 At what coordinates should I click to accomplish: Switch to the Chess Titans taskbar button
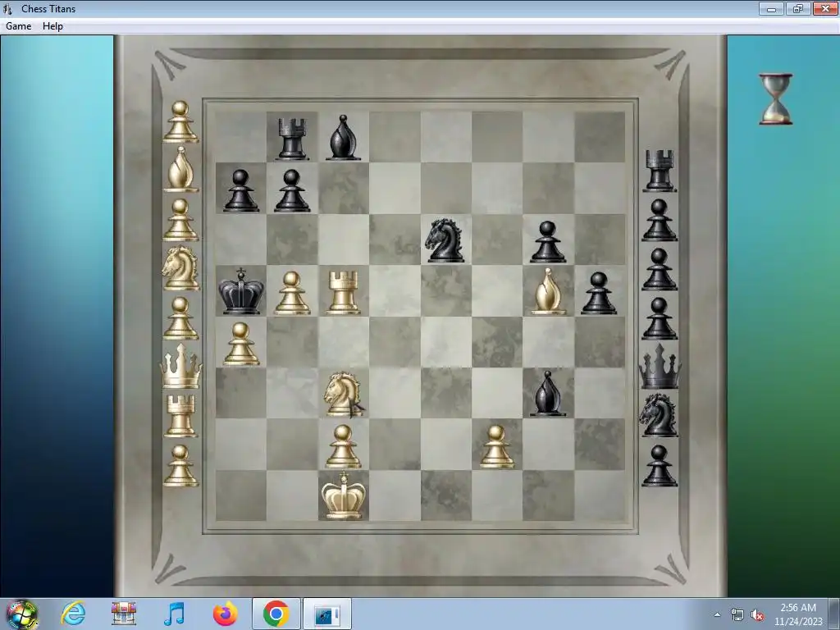(327, 614)
